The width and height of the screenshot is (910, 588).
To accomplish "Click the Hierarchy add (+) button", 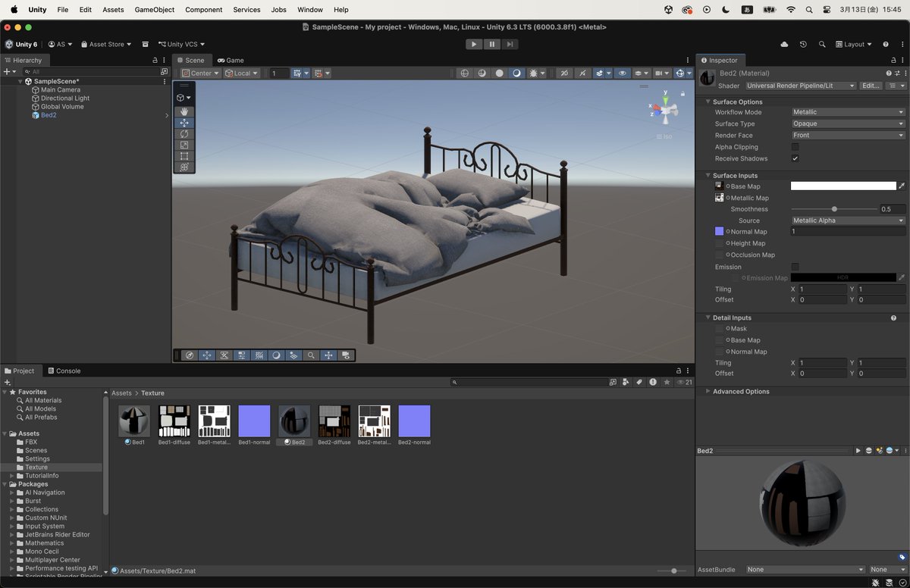I will pos(8,71).
